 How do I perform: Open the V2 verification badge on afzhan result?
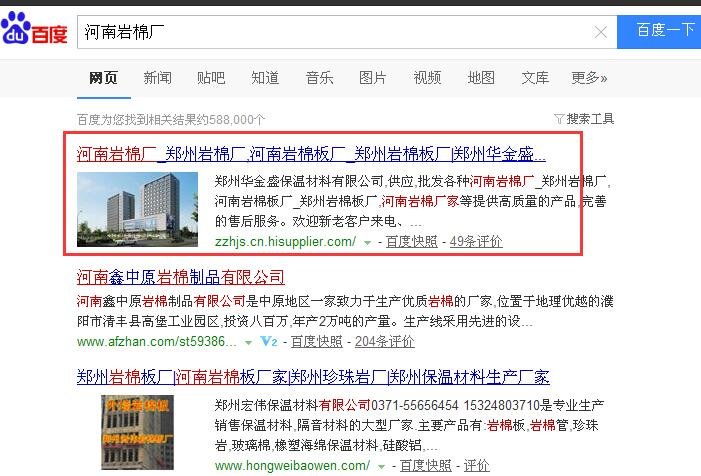click(269, 342)
